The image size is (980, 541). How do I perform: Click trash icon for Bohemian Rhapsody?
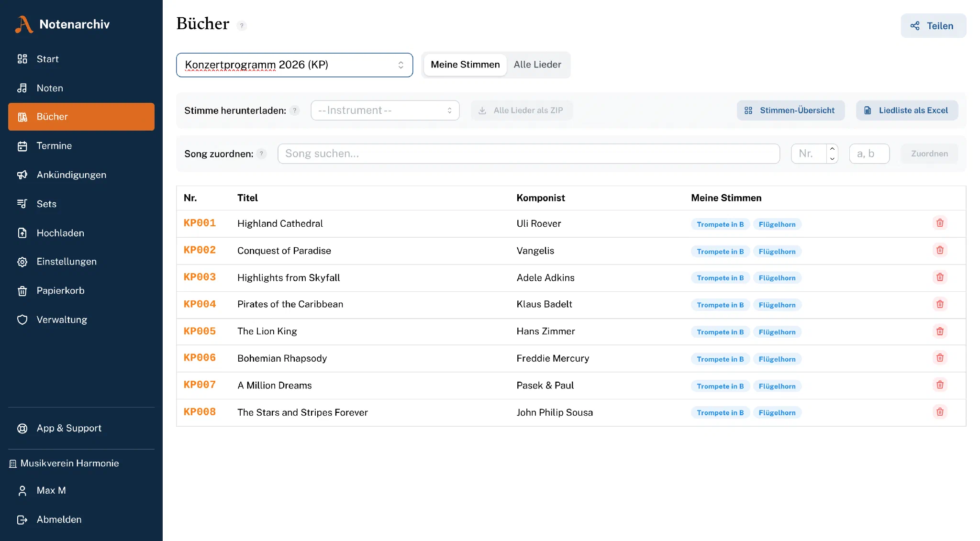tap(940, 358)
